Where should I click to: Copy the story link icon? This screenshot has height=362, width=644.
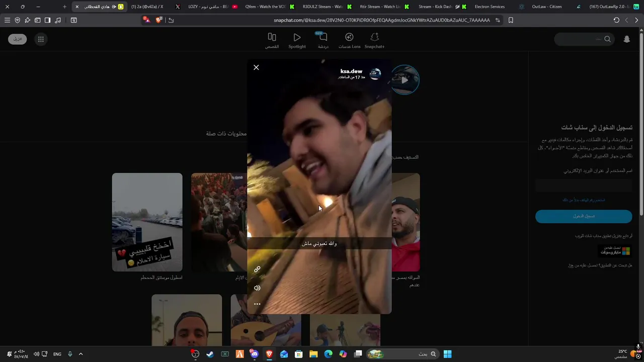257,269
